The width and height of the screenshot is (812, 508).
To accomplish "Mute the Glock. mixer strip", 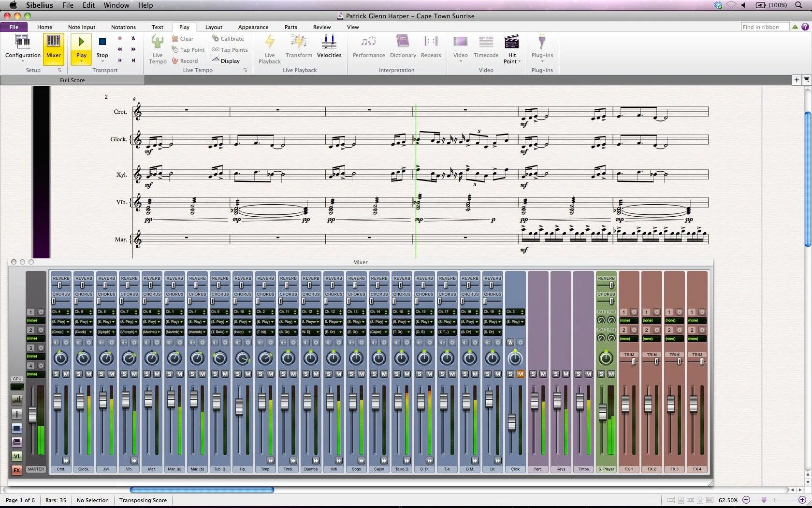I will (x=89, y=374).
